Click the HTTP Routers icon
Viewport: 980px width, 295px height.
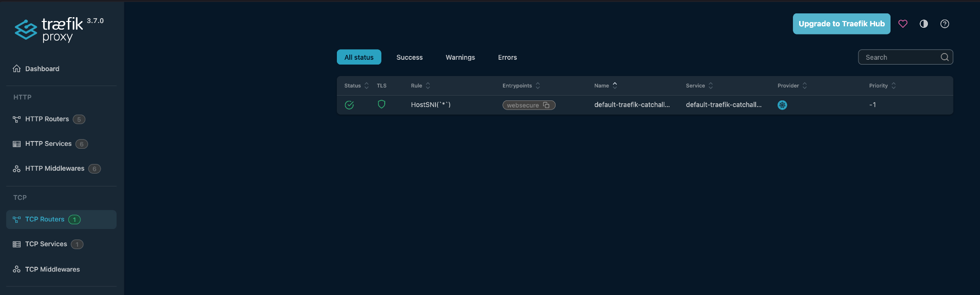pyautogui.click(x=17, y=119)
